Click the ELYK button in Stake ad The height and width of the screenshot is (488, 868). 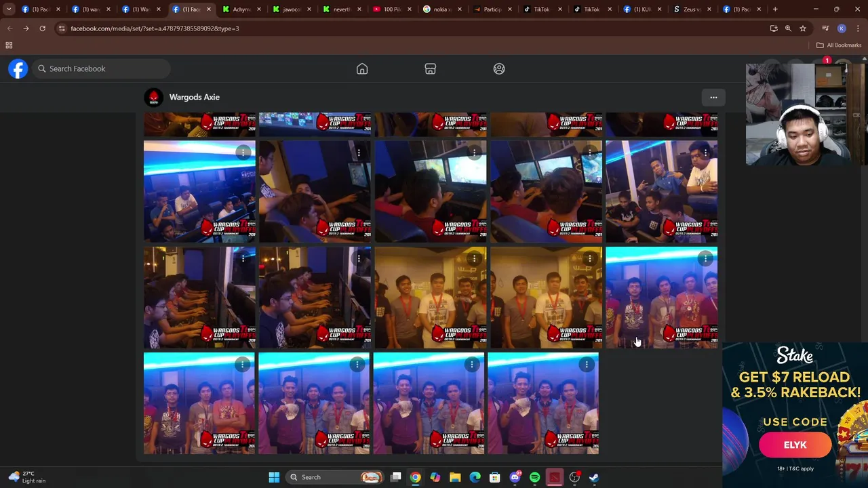[x=795, y=445]
